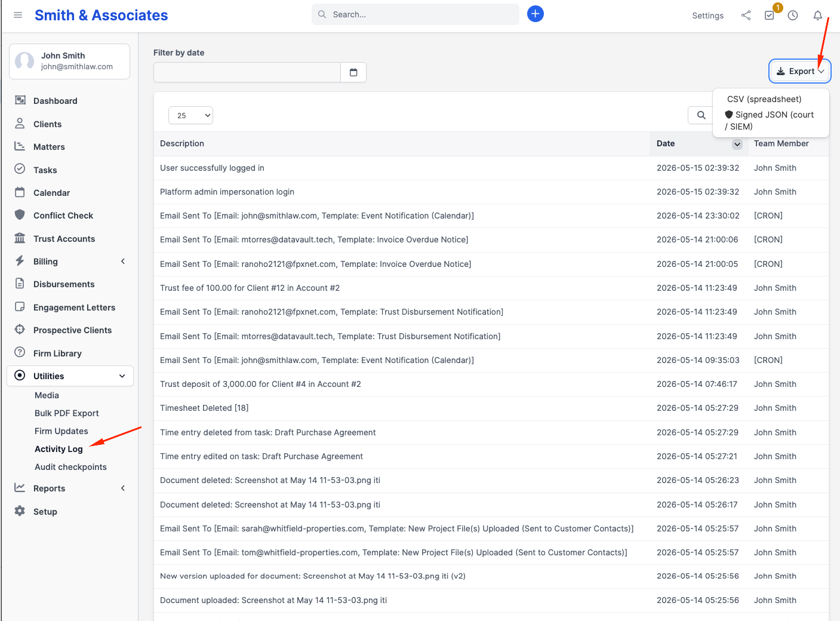Open the notifications bell icon
Viewport: 840px width, 621px height.
click(x=818, y=16)
